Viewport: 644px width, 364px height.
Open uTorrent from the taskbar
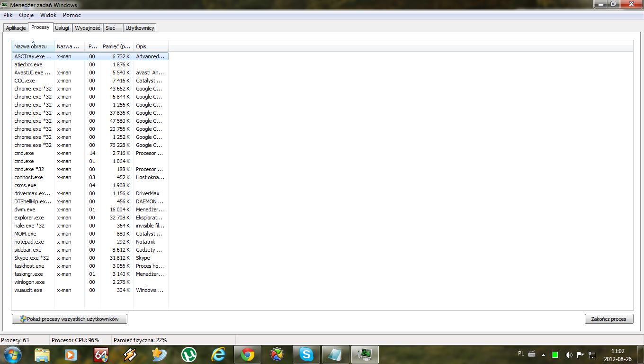[x=189, y=354]
